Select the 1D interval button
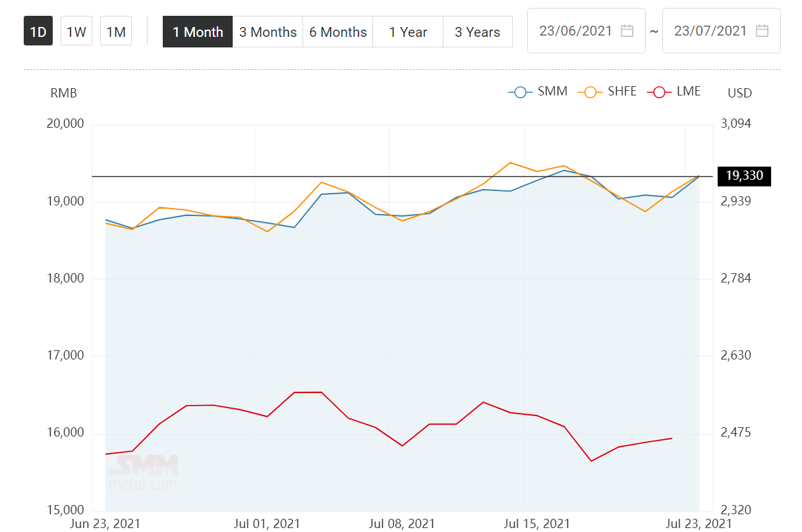 (38, 32)
